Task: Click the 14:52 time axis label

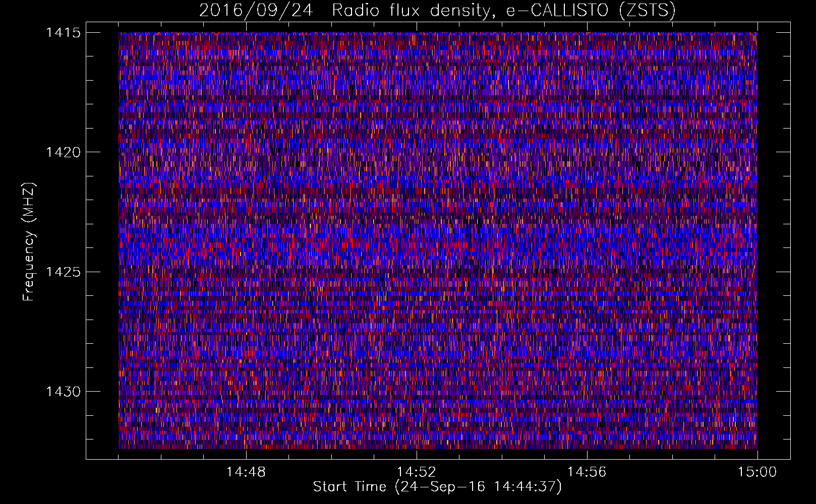Action: coord(416,472)
